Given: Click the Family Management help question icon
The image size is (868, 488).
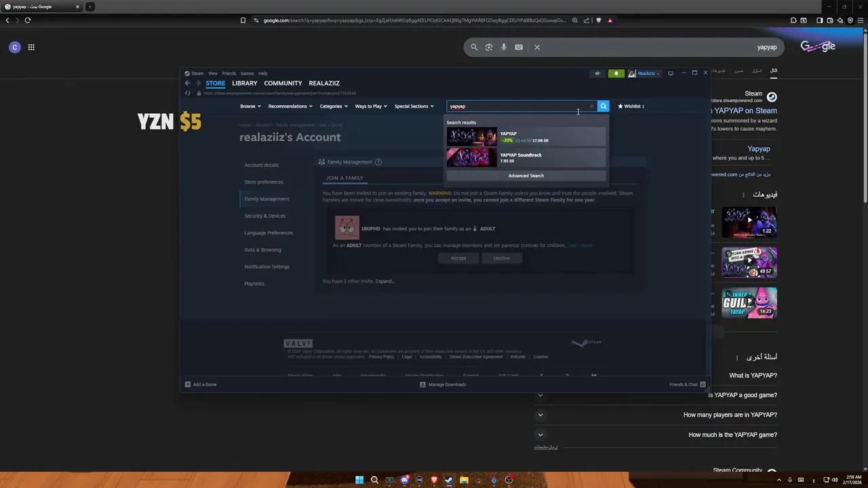Looking at the screenshot, I should pos(378,162).
